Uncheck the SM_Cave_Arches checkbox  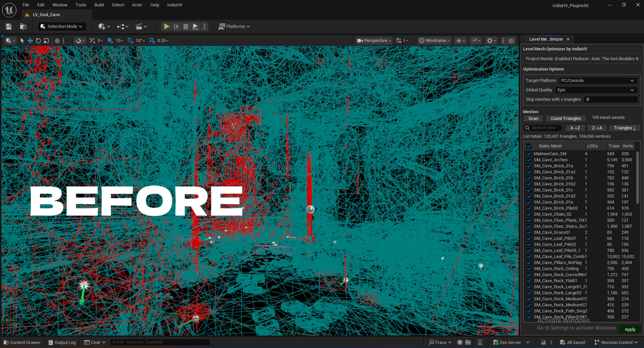point(529,160)
